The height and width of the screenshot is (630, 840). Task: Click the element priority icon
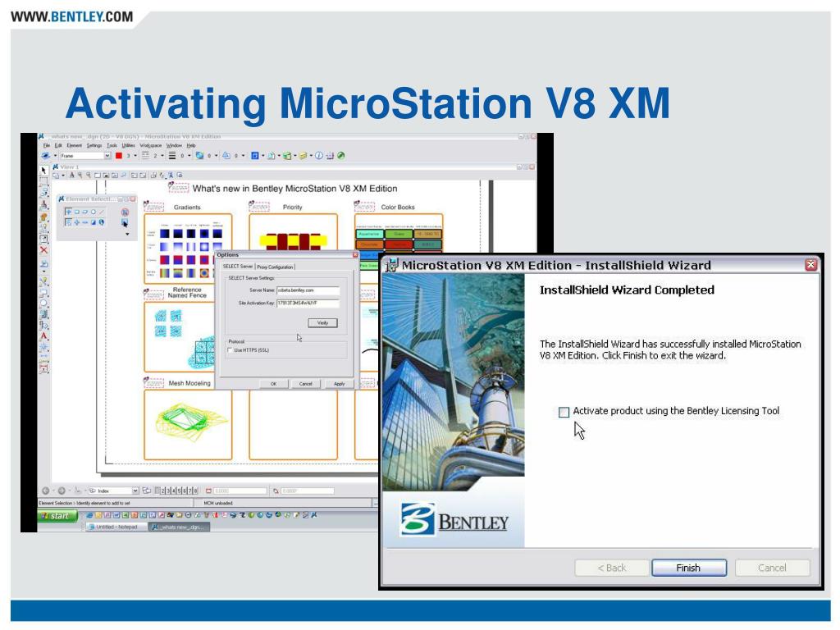click(x=226, y=155)
